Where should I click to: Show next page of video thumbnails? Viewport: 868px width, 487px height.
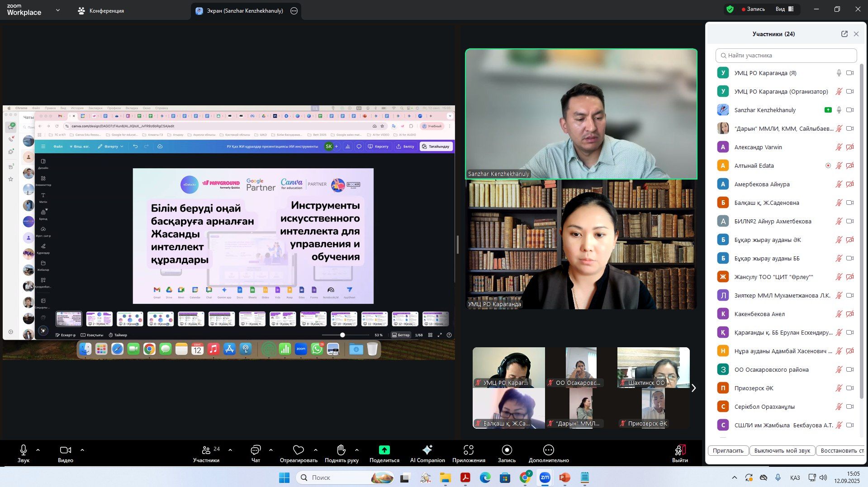(693, 388)
